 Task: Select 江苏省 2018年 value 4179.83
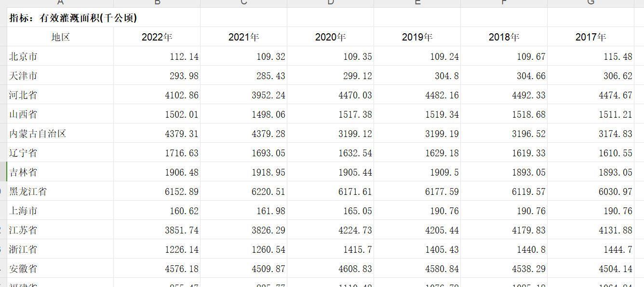pos(529,231)
